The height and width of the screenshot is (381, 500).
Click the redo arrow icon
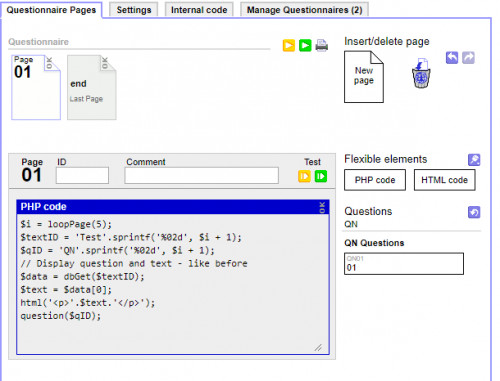click(x=468, y=58)
